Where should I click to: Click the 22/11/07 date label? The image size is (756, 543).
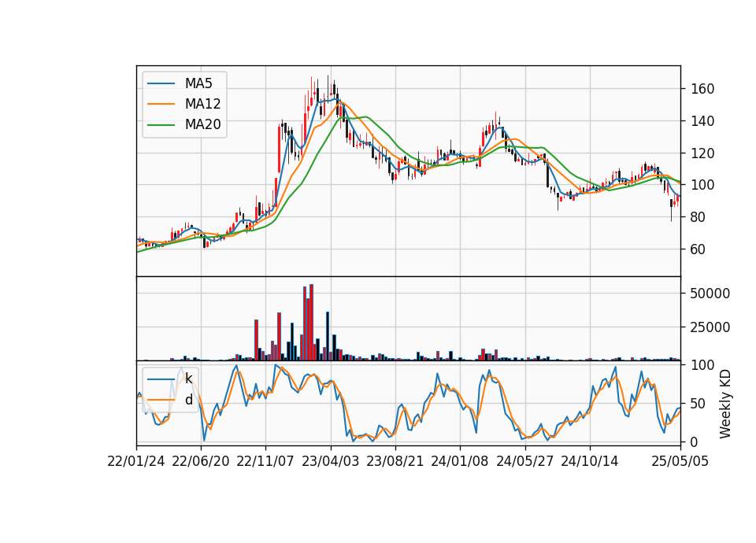click(265, 462)
